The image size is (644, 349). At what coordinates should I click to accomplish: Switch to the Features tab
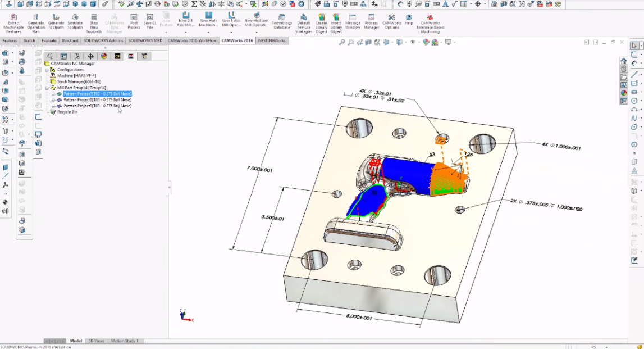(x=10, y=40)
